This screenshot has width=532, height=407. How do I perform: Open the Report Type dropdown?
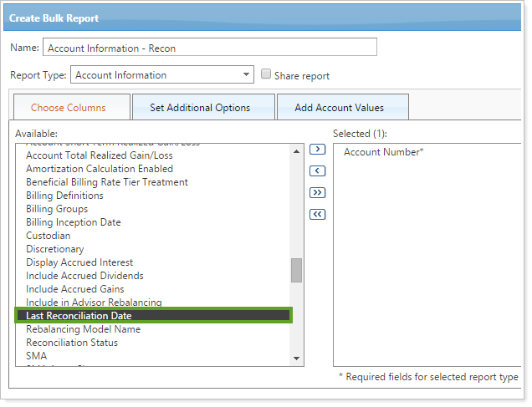161,75
